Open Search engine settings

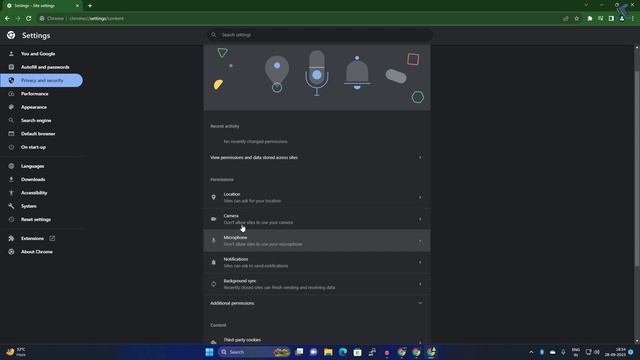pos(36,120)
